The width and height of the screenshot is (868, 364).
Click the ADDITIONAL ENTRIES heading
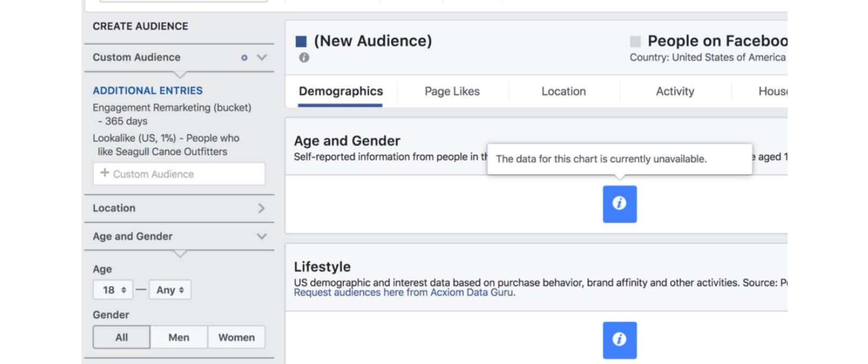pos(148,90)
